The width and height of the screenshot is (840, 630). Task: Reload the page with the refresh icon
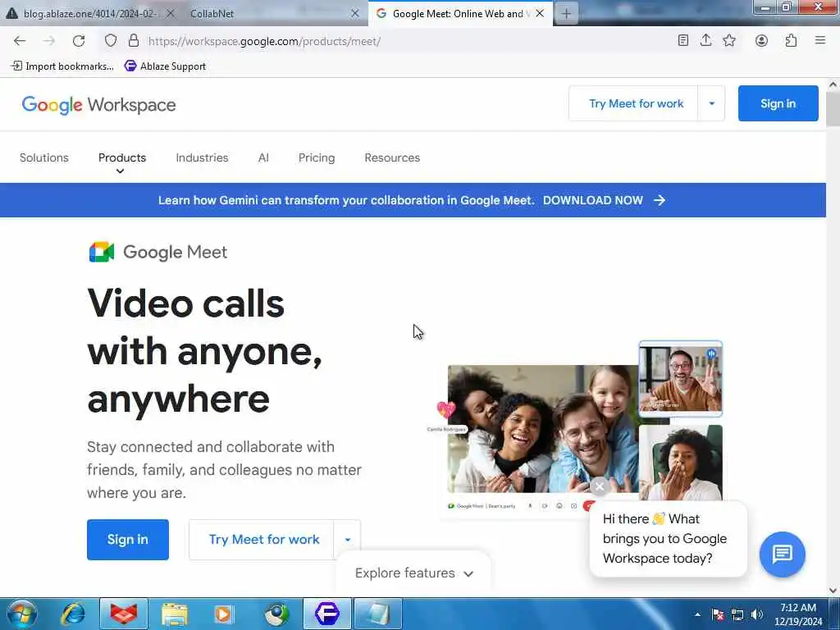[x=79, y=41]
